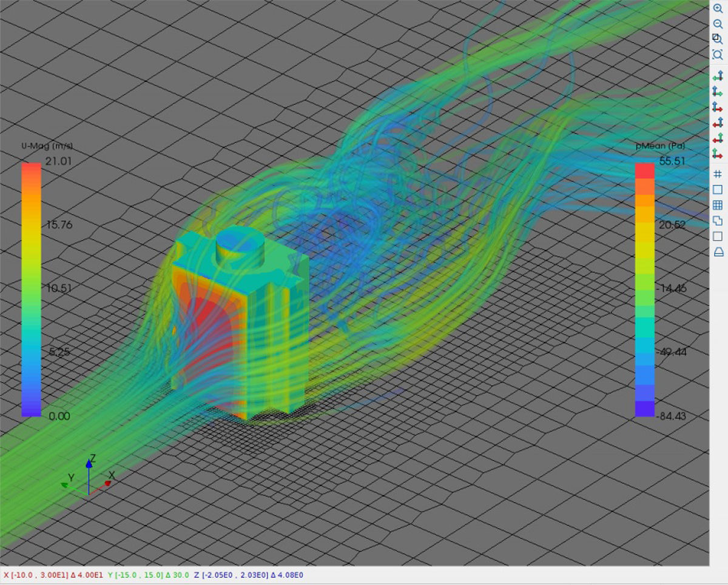Click the "U-Mag (m/s)" legend title
728x585 pixels.
click(47, 146)
